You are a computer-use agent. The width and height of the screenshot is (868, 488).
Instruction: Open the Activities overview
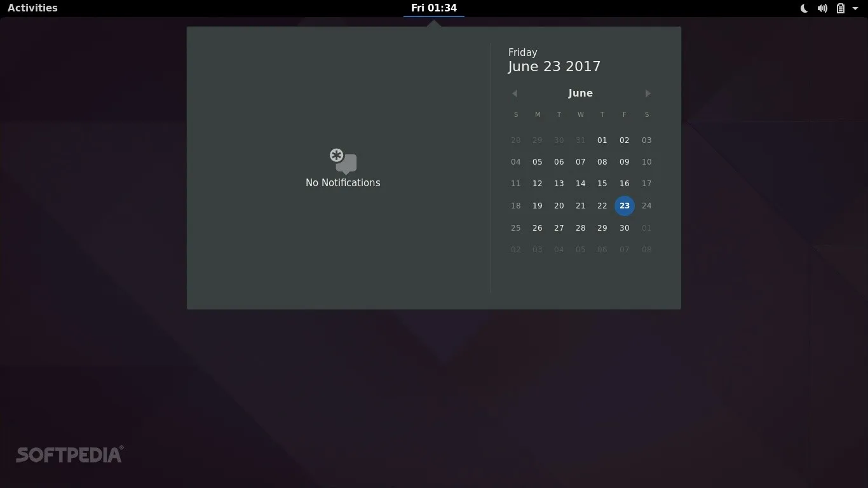click(x=32, y=8)
